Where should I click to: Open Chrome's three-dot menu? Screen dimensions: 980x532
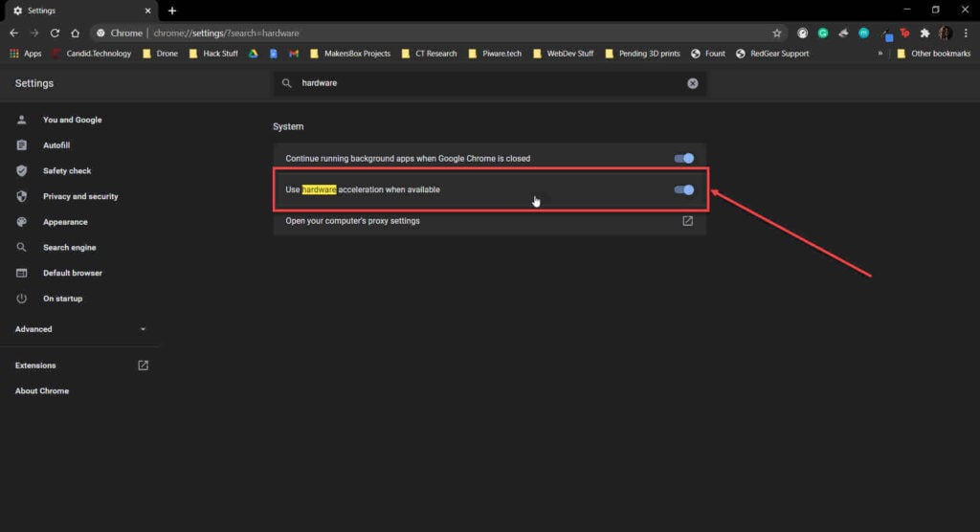pyautogui.click(x=966, y=33)
